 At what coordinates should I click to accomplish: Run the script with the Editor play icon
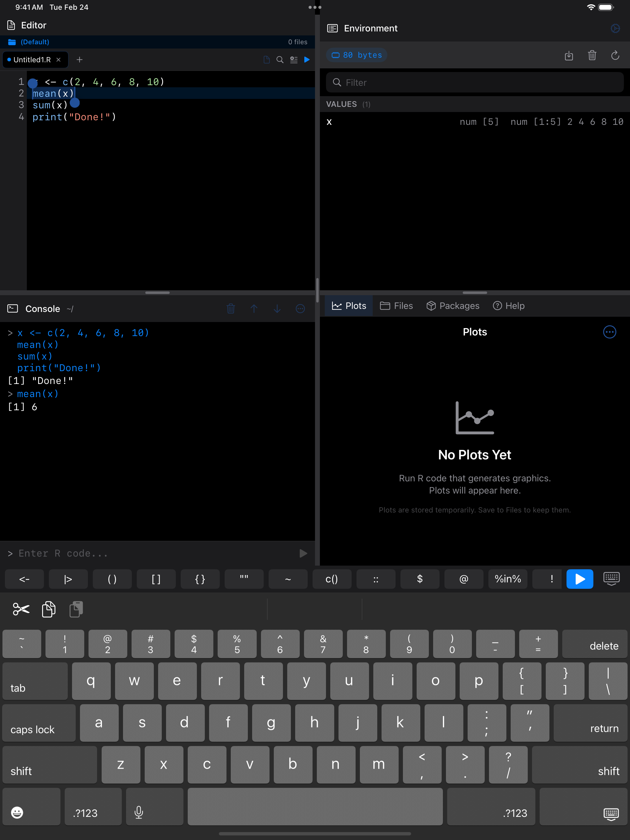pyautogui.click(x=307, y=60)
